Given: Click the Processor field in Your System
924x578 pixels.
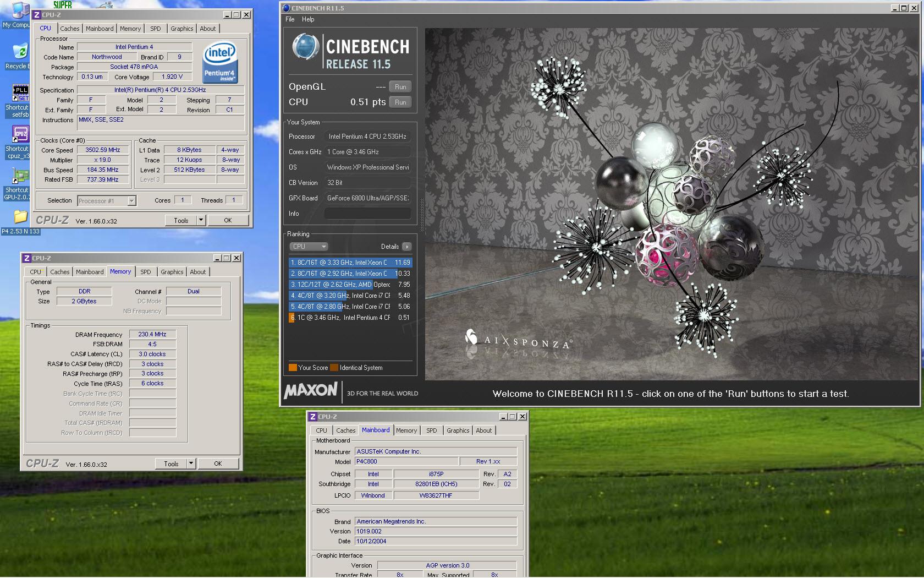Looking at the screenshot, I should (x=368, y=137).
